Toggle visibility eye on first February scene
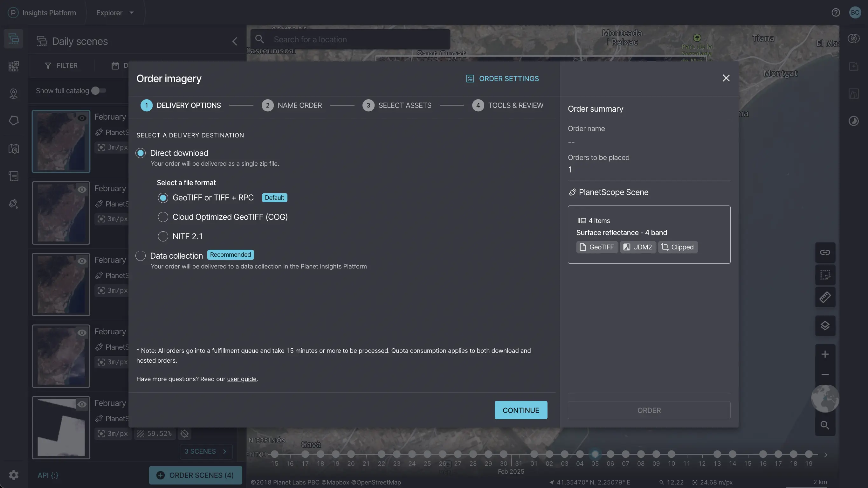 [82, 118]
